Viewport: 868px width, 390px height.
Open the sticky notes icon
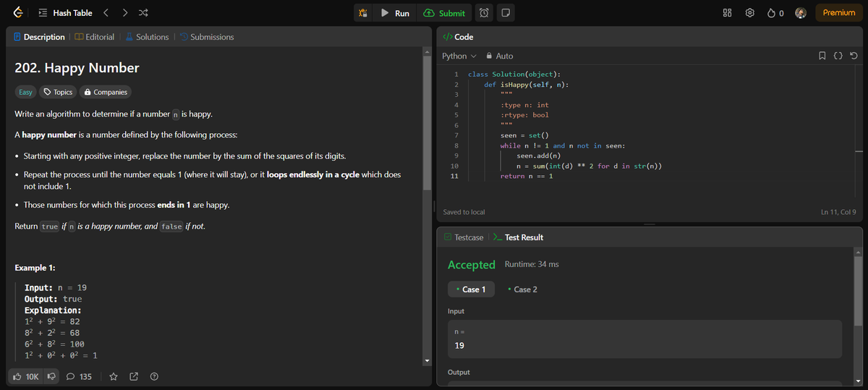(506, 13)
